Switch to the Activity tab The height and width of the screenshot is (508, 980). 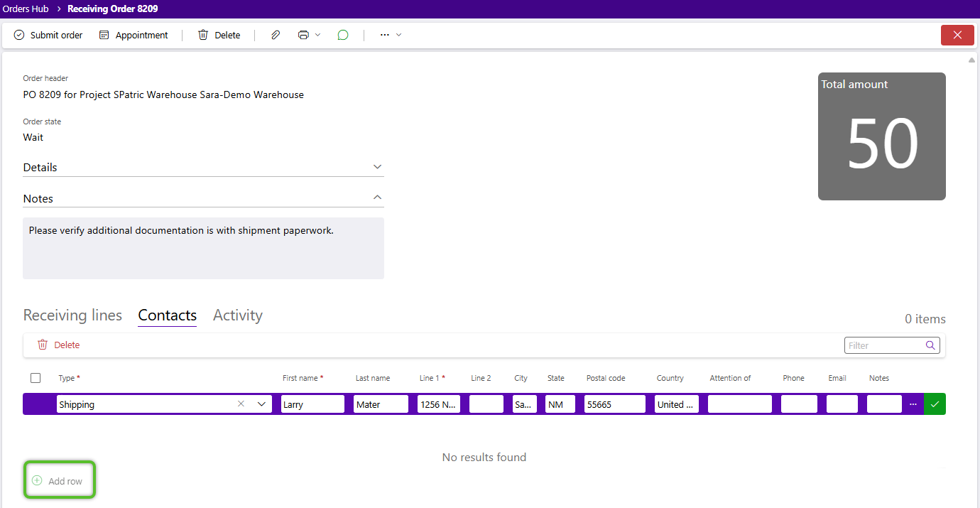238,315
